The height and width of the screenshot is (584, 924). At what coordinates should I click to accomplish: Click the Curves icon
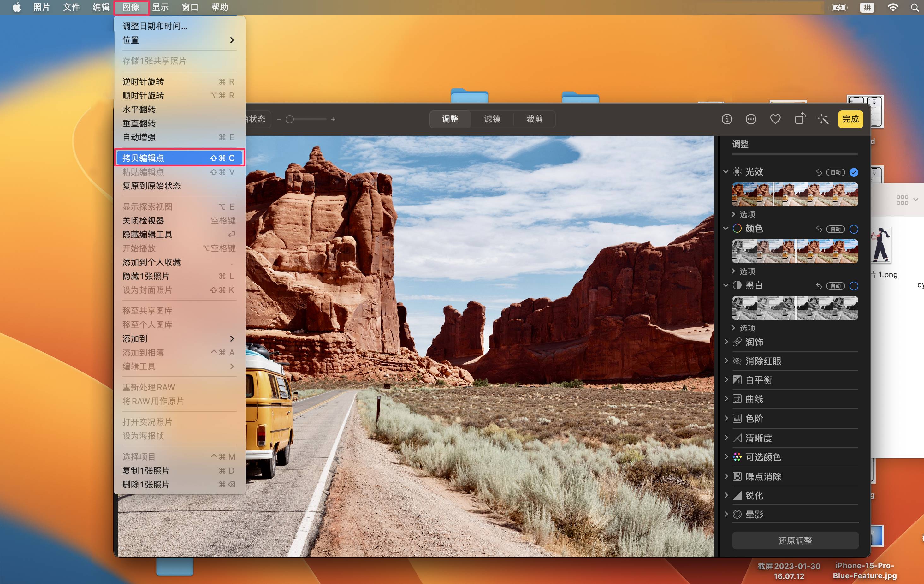click(x=737, y=399)
